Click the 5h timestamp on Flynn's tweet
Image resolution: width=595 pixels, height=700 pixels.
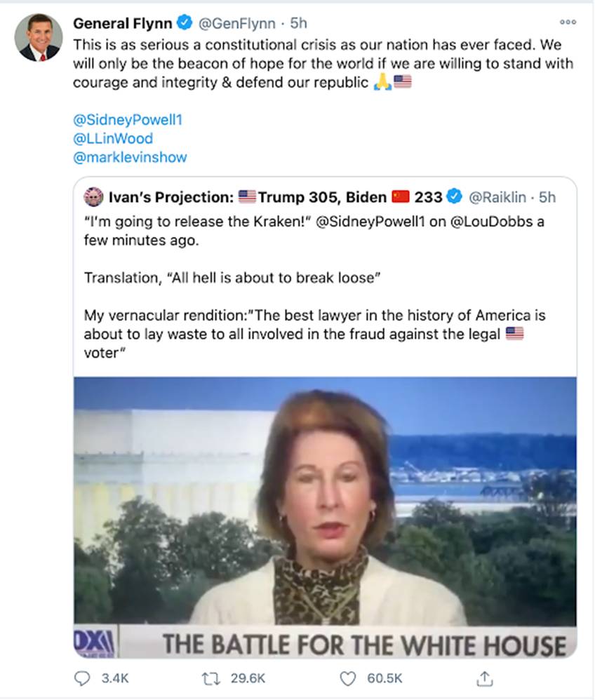300,23
